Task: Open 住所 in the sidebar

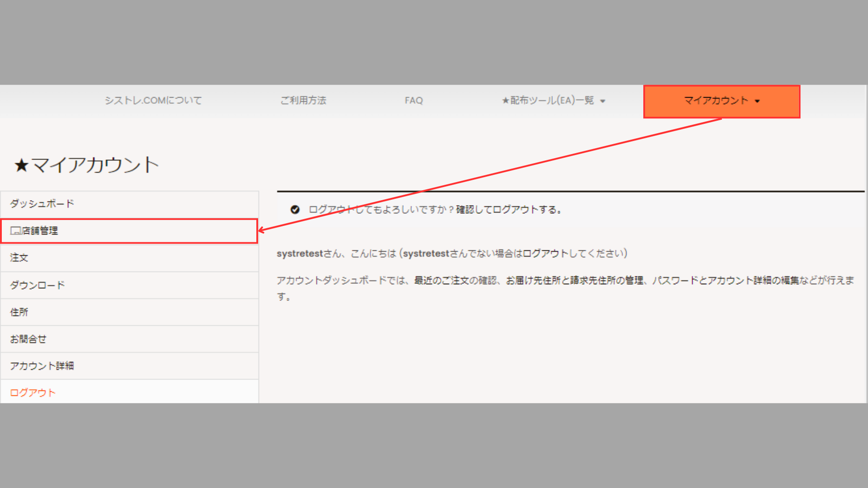Action: (130, 312)
